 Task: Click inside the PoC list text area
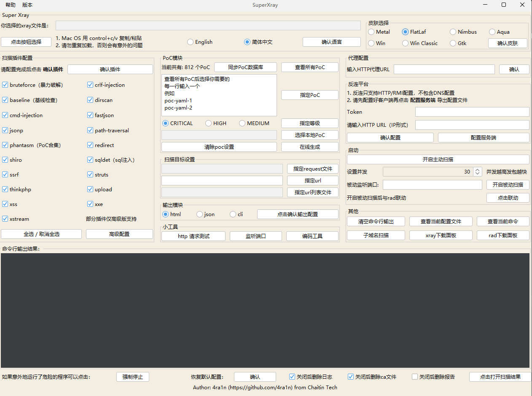[x=219, y=95]
